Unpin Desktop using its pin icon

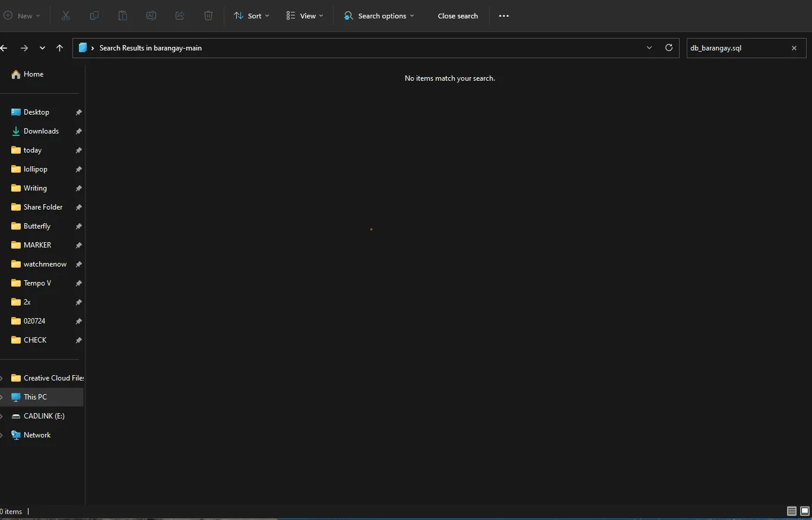(x=78, y=112)
